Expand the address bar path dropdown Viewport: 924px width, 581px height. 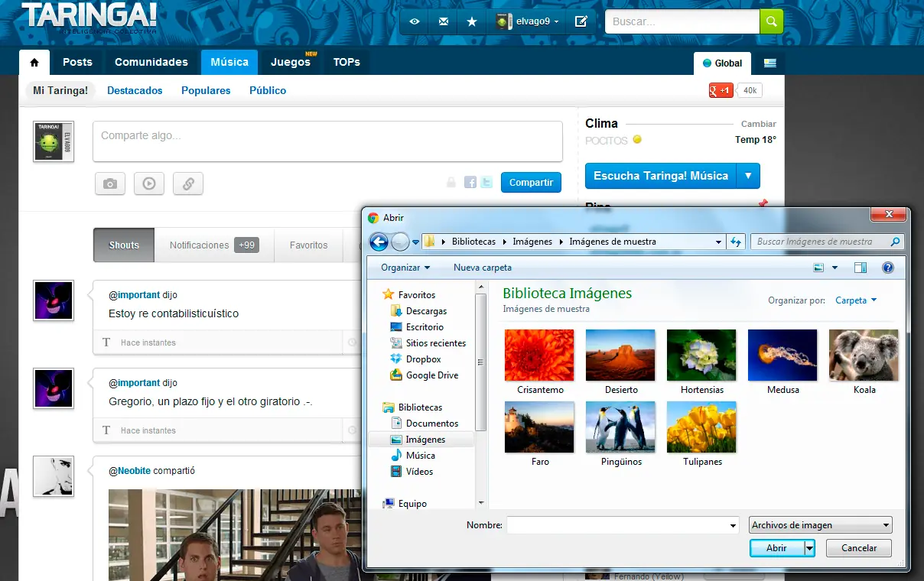tap(719, 242)
